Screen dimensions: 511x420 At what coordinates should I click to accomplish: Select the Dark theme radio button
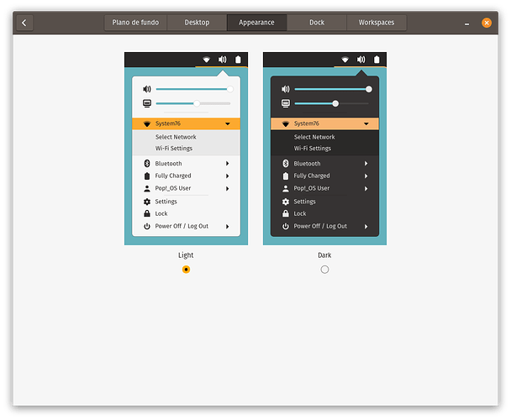324,270
